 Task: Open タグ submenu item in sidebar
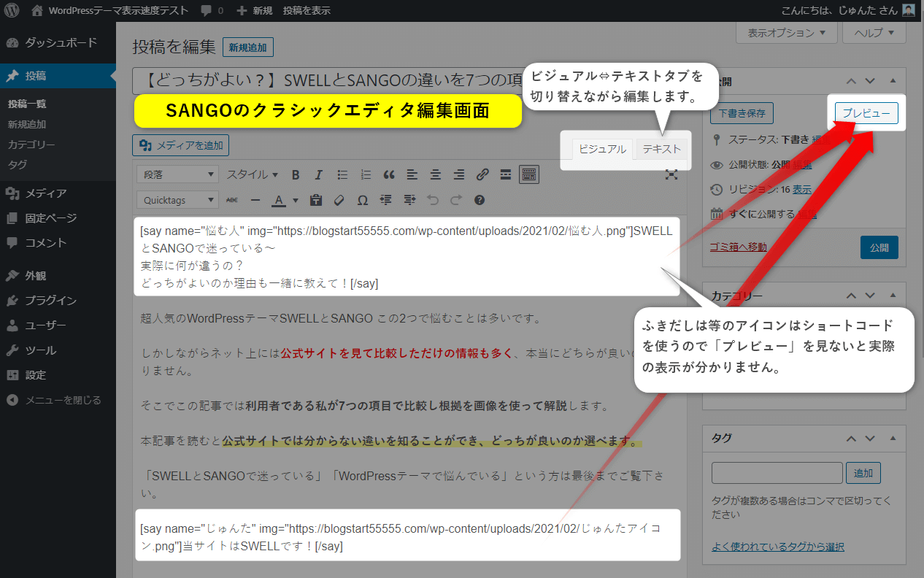coord(18,165)
